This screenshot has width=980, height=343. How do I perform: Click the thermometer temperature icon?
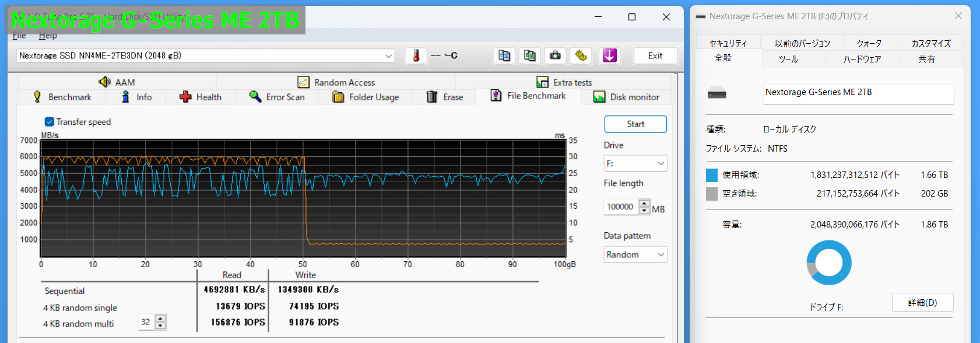[x=416, y=55]
